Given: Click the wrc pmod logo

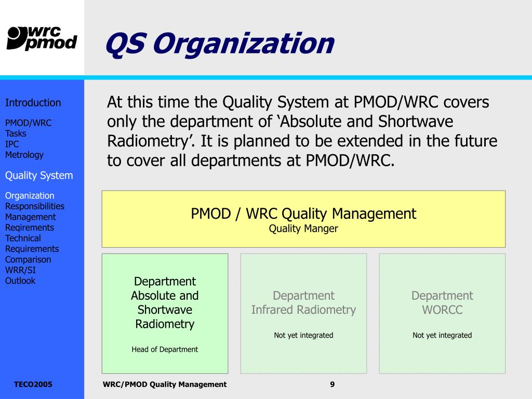Looking at the screenshot, I should tap(42, 38).
